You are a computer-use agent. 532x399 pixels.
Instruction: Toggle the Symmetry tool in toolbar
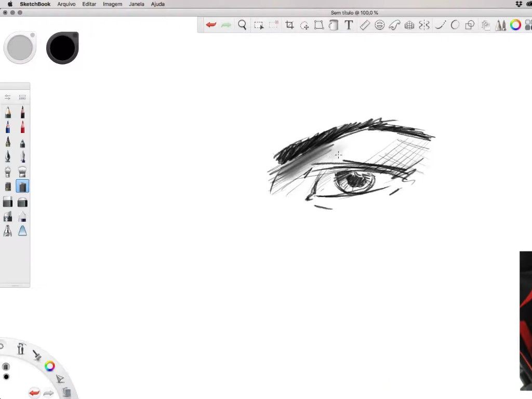424,25
